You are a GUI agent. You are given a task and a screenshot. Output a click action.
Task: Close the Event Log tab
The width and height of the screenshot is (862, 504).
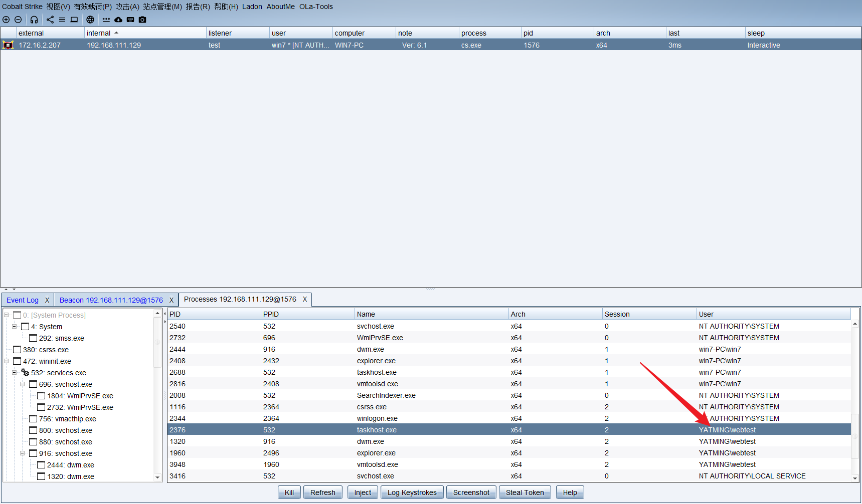[47, 300]
